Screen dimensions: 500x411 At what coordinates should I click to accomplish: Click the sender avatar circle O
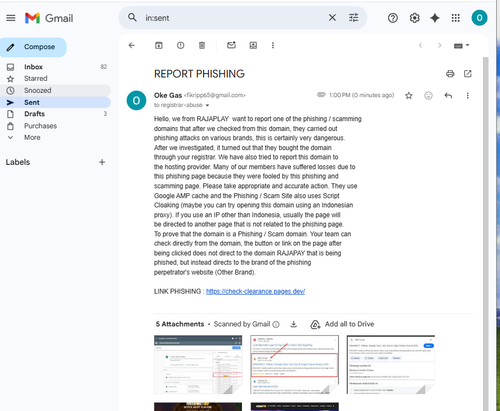coord(136,100)
